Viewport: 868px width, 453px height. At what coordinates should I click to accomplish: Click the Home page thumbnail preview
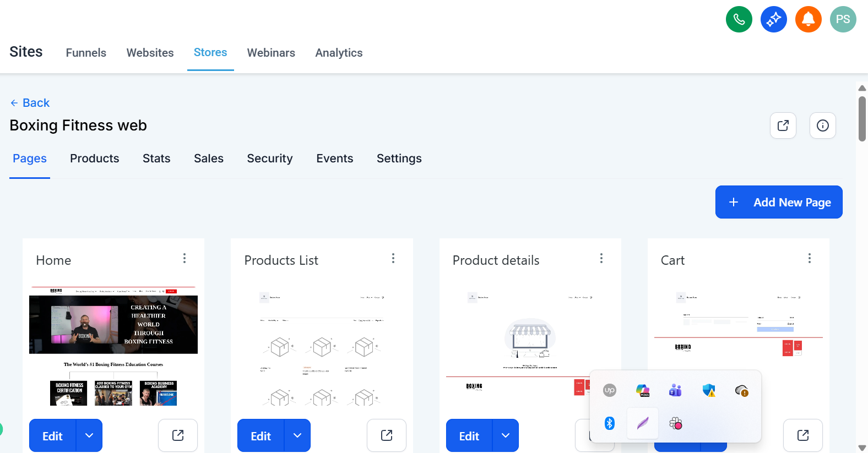click(113, 346)
